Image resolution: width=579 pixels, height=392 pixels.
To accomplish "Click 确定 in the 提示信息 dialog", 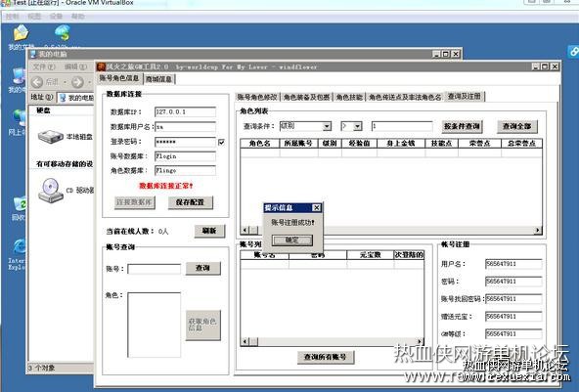I will [292, 240].
